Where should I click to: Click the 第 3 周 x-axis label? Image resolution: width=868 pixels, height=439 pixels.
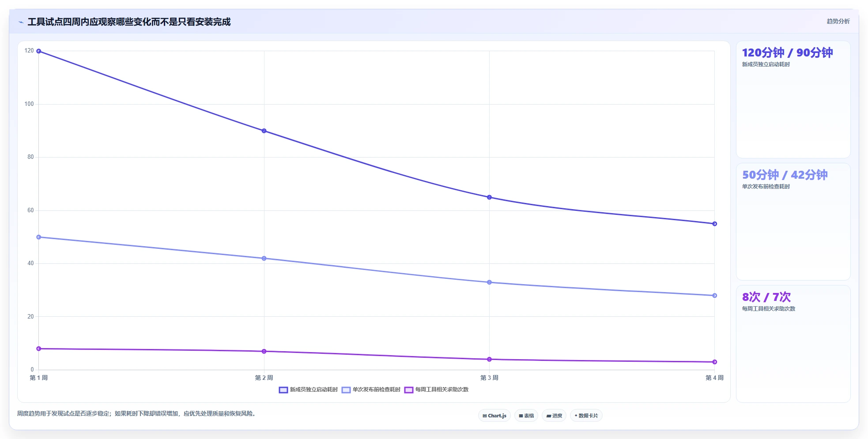click(x=489, y=378)
